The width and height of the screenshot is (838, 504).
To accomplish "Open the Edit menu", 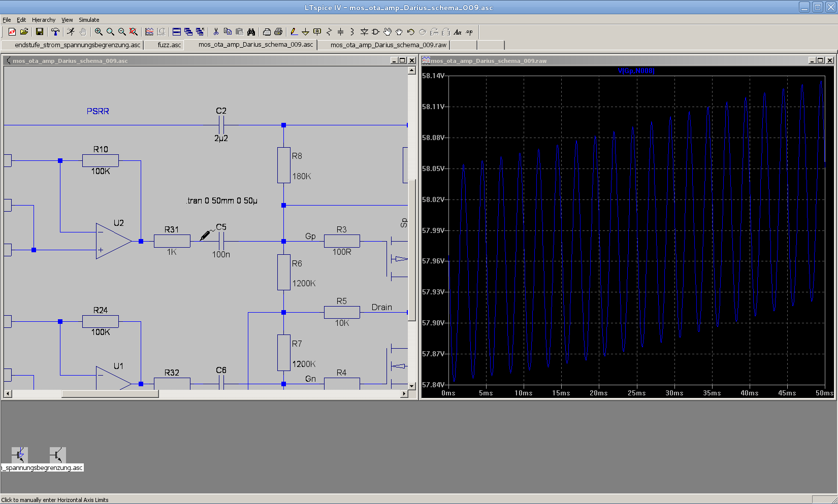I will tap(21, 20).
